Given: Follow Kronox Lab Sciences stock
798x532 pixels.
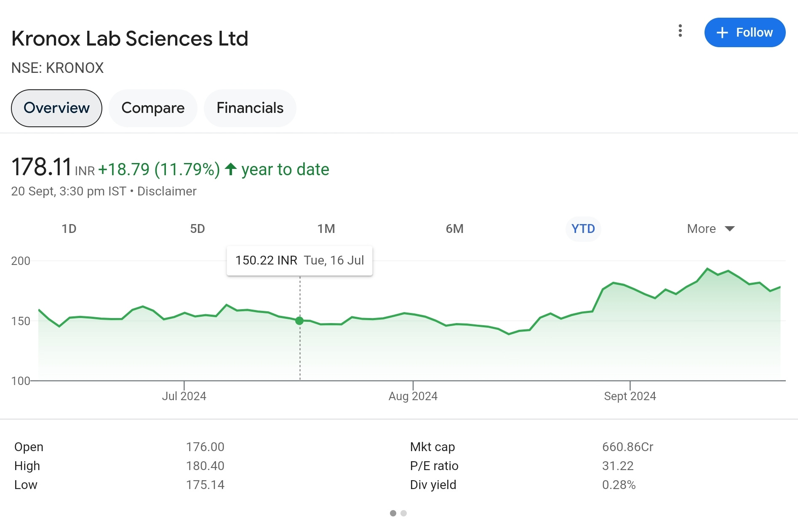Looking at the screenshot, I should pyautogui.click(x=745, y=32).
